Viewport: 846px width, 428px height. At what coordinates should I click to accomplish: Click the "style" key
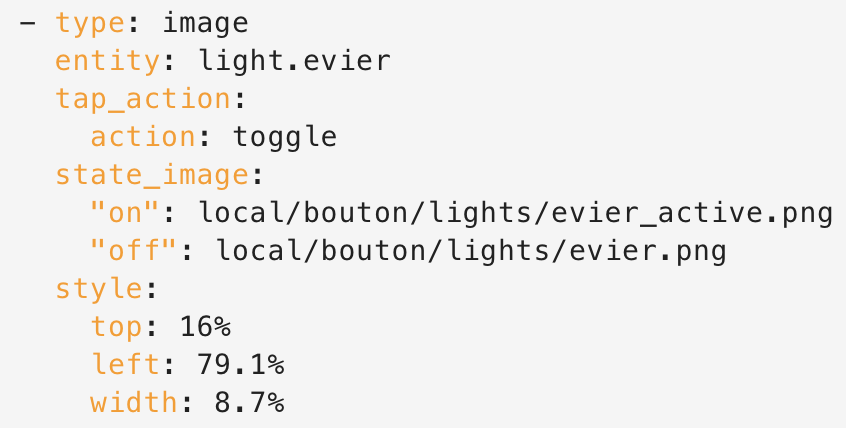[x=98, y=289]
